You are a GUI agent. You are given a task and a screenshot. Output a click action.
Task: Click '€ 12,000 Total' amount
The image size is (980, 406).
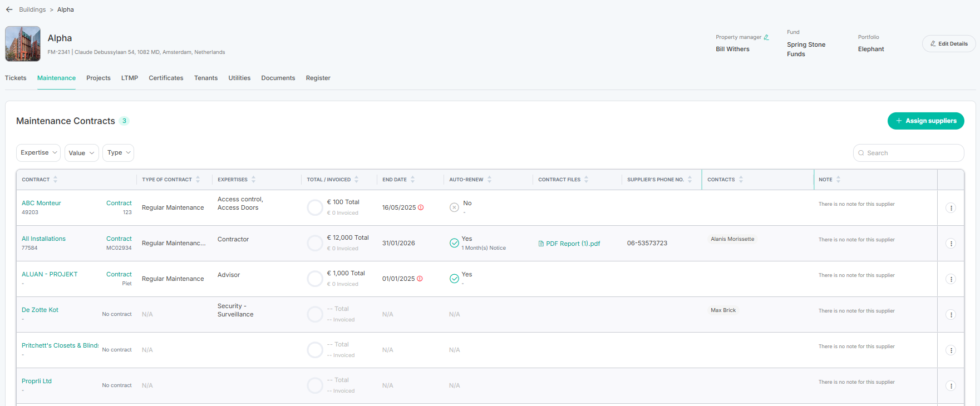348,237
